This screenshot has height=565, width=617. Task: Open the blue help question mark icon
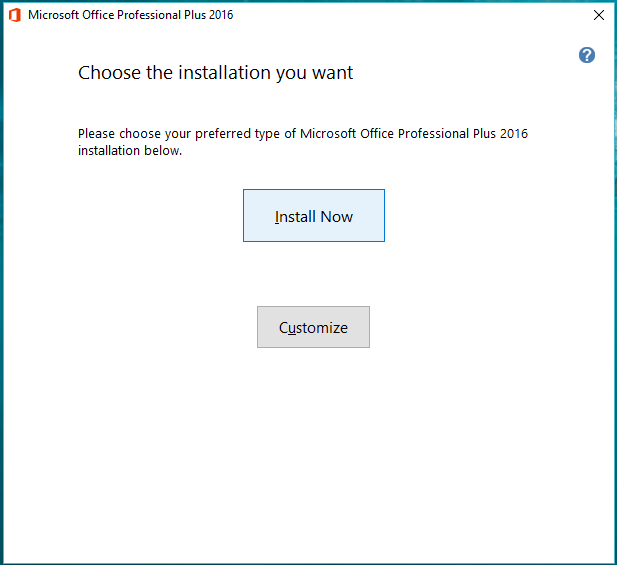587,55
